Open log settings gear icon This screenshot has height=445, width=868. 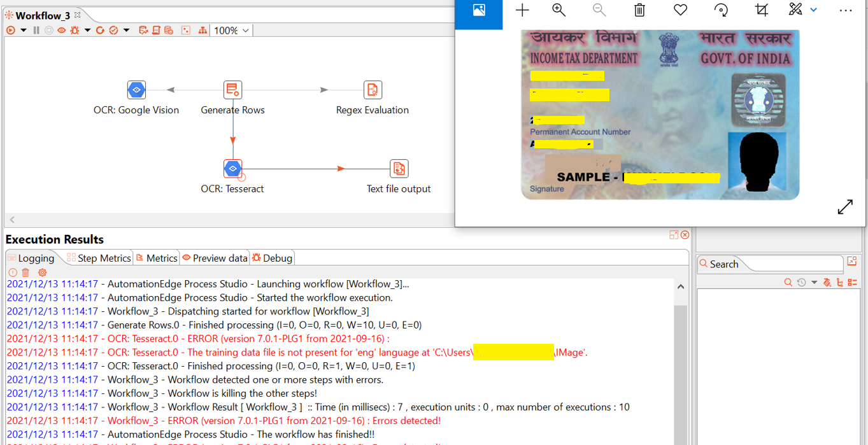43,272
